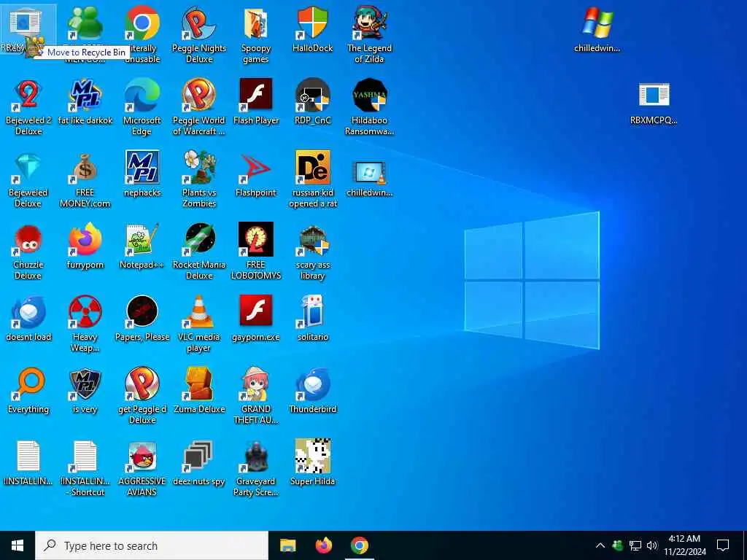Launch Firefox from the taskbar
Viewport: 747px width, 560px height.
pyautogui.click(x=324, y=545)
